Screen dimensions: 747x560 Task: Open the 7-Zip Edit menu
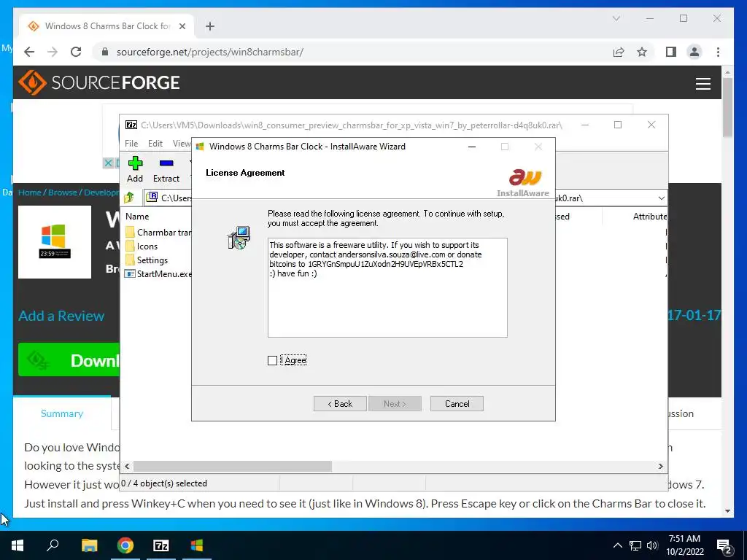click(x=155, y=144)
